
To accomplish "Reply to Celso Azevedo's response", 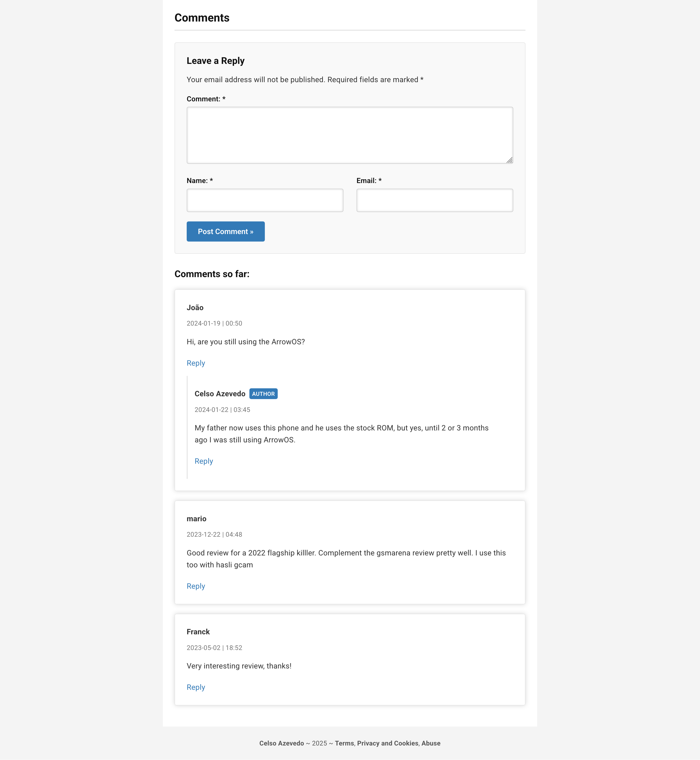I will coord(203,461).
